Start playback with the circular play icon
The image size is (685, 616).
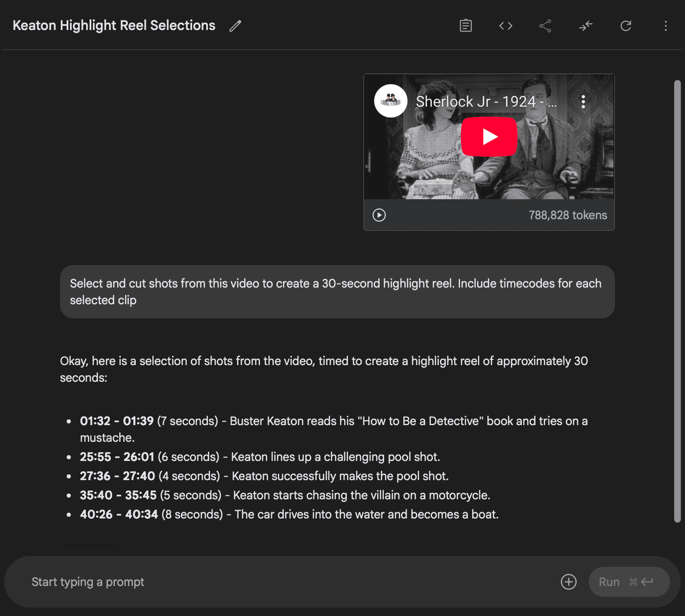pos(379,215)
